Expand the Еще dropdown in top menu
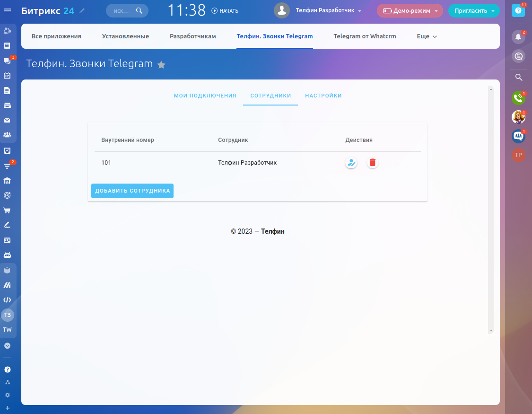The height and width of the screenshot is (414, 532). point(427,36)
